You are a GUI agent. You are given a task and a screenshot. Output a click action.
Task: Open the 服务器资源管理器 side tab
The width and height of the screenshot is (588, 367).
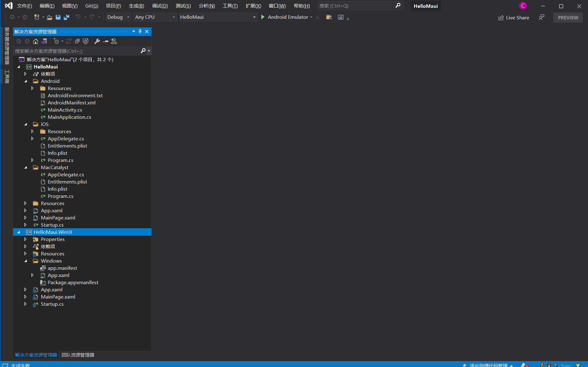click(7, 46)
